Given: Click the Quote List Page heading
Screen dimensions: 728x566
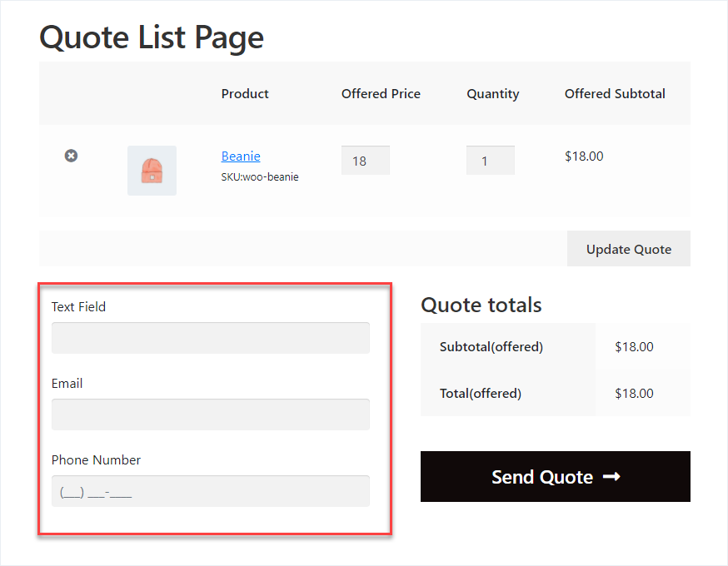Looking at the screenshot, I should pos(152,37).
